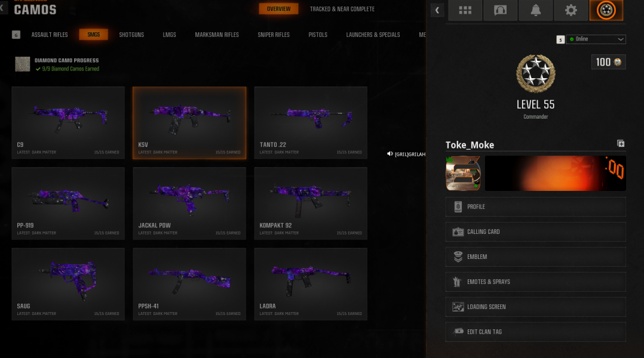Click the G key prompt icon

(16, 35)
